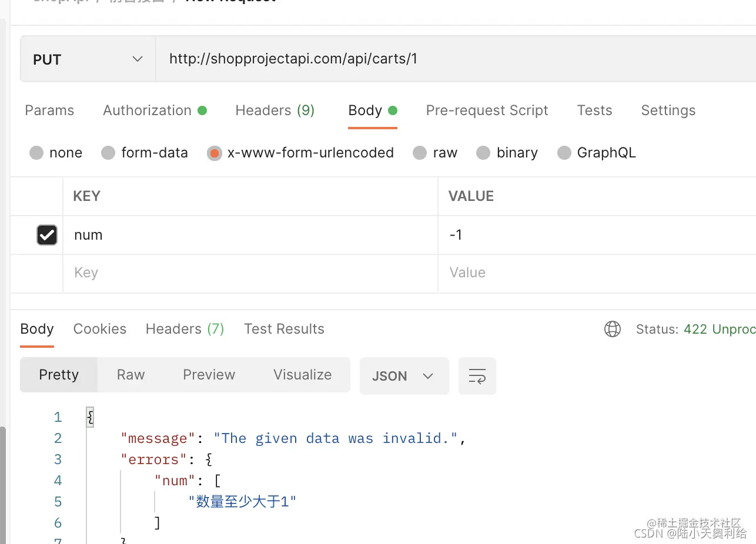This screenshot has height=544, width=756.
Task: Select the none body type
Action: (56, 153)
